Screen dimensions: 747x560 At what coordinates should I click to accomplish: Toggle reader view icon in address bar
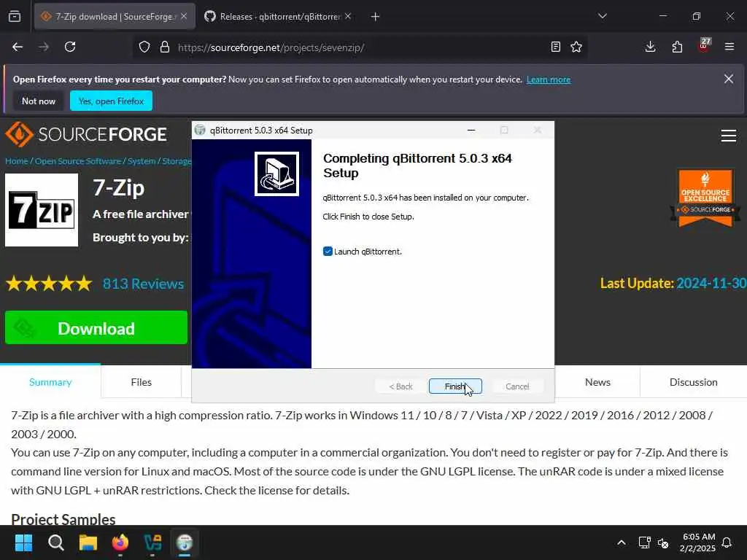555,47
